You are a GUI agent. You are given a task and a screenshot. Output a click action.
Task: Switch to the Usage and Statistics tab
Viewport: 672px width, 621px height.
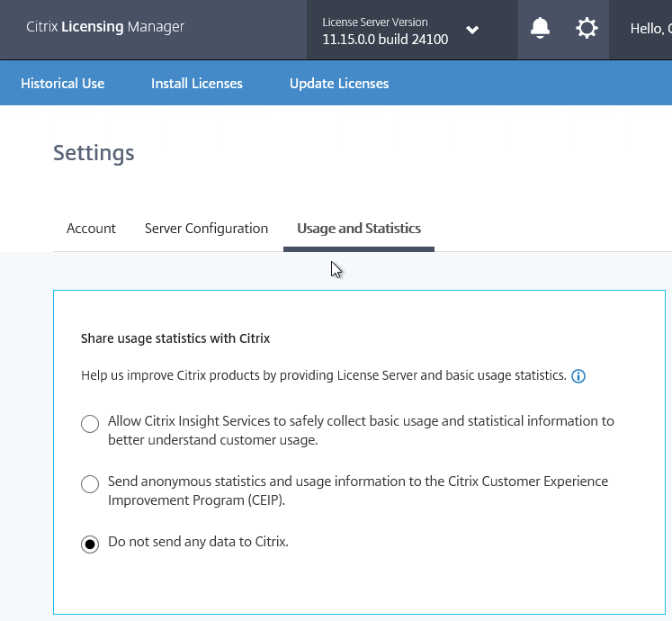(x=359, y=229)
